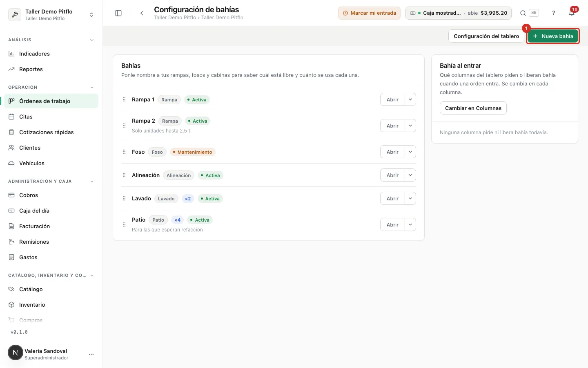Click the workshop wrench logo icon
Viewport: 588px width, 368px height.
point(15,15)
